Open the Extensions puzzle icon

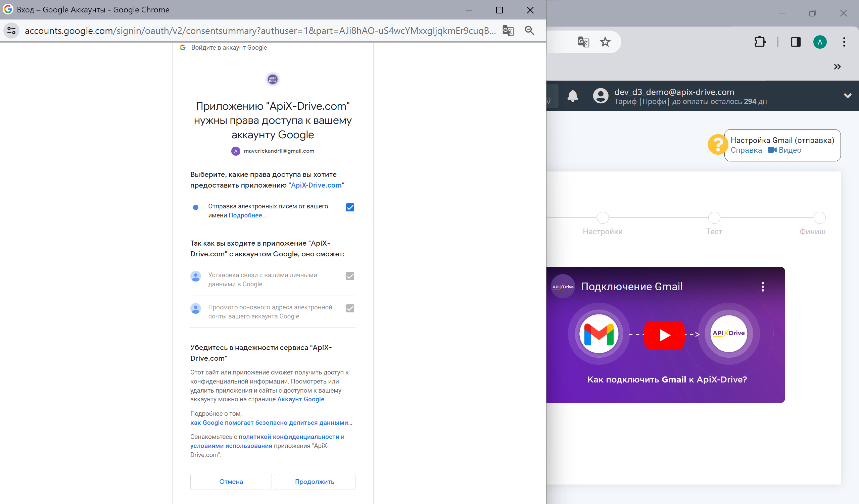coord(760,42)
